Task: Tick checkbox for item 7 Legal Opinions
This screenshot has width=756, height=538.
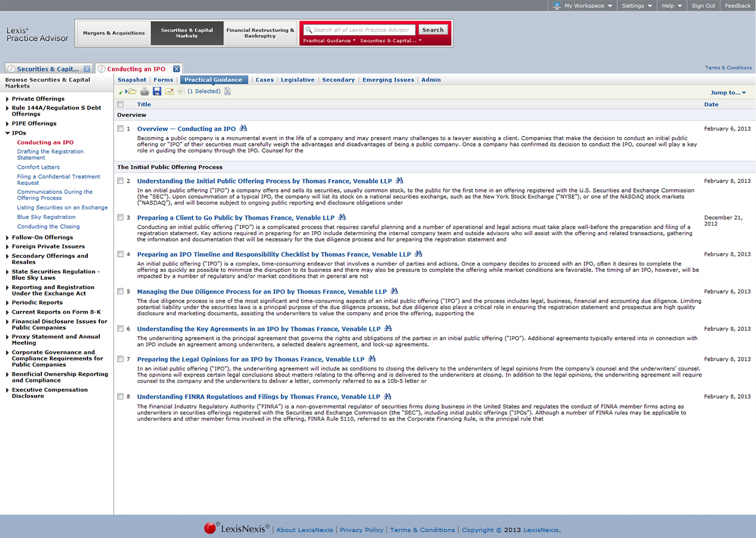Action: tap(120, 359)
